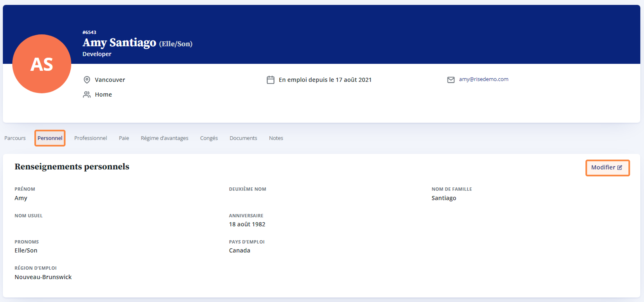
Task: Select the Personnel tab
Action: pyautogui.click(x=50, y=138)
